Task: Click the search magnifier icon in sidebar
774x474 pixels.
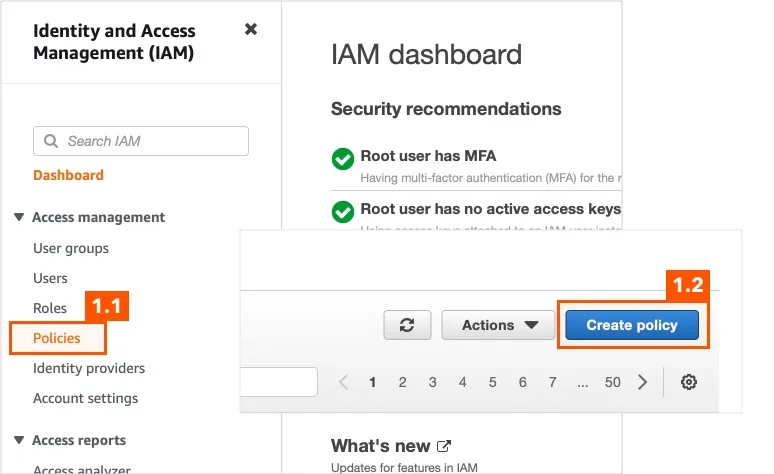Action: pyautogui.click(x=50, y=141)
